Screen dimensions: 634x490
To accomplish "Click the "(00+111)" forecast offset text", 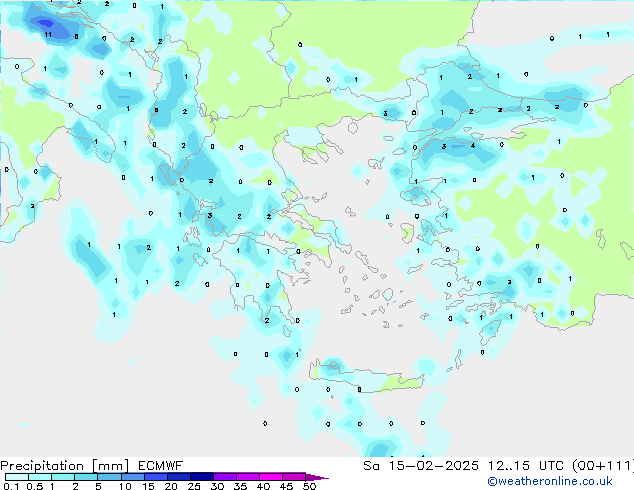I will 602,466.
